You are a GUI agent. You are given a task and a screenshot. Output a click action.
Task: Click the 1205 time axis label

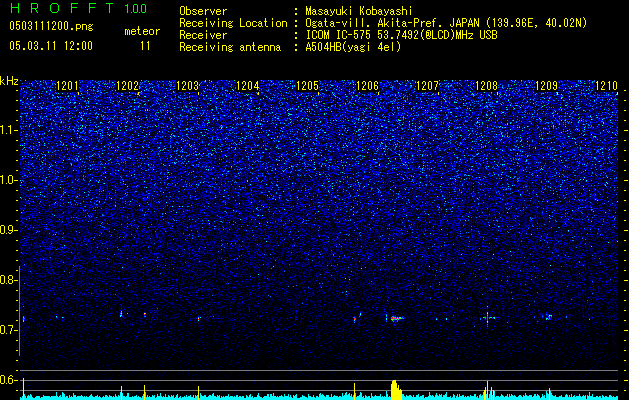(307, 86)
